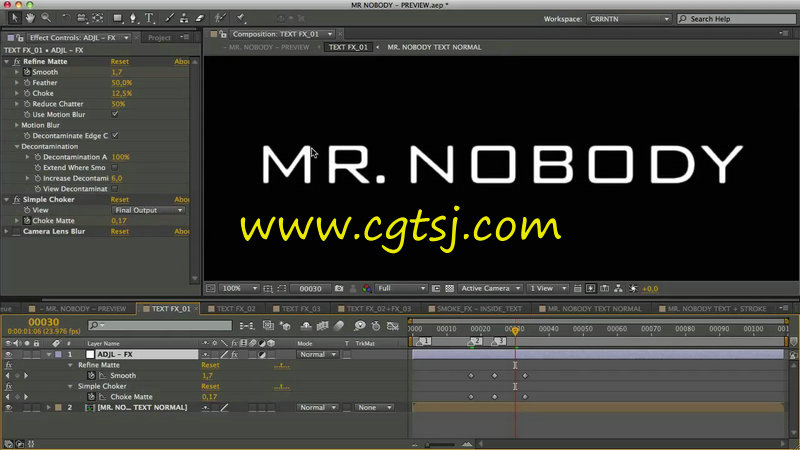Viewport: 800px width, 450px height.
Task: Click the 00030 current time in viewer footer
Action: tap(310, 289)
